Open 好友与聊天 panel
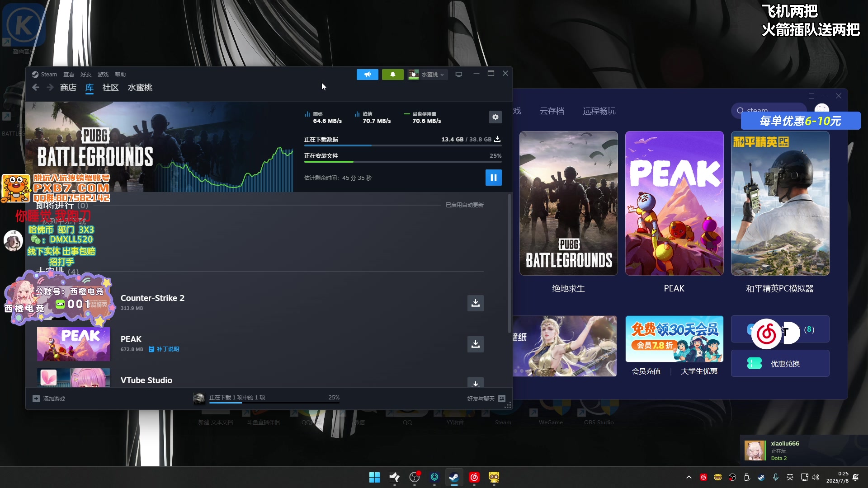This screenshot has height=488, width=868. click(486, 399)
